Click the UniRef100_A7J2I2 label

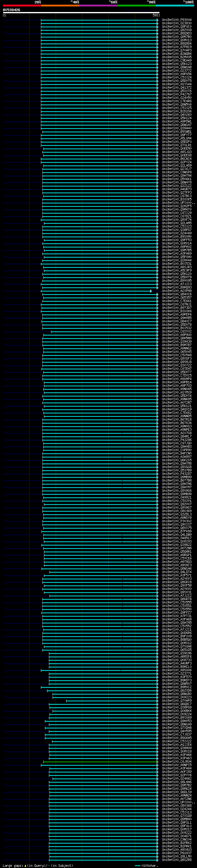click(x=177, y=596)
